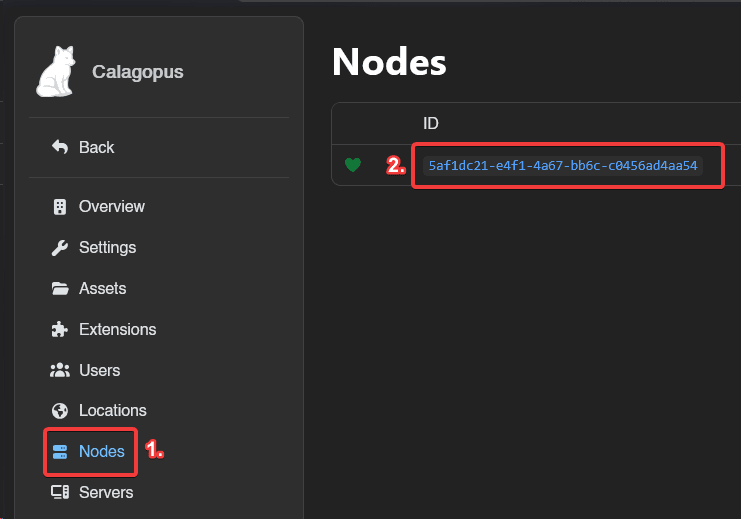Open the Locations page
This screenshot has height=519, width=741.
(x=112, y=410)
